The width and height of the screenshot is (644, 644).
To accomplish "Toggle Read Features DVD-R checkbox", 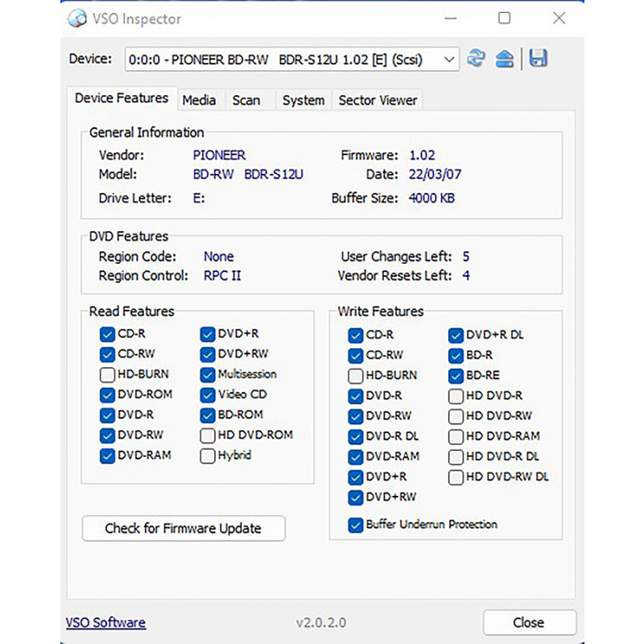I will point(107,415).
